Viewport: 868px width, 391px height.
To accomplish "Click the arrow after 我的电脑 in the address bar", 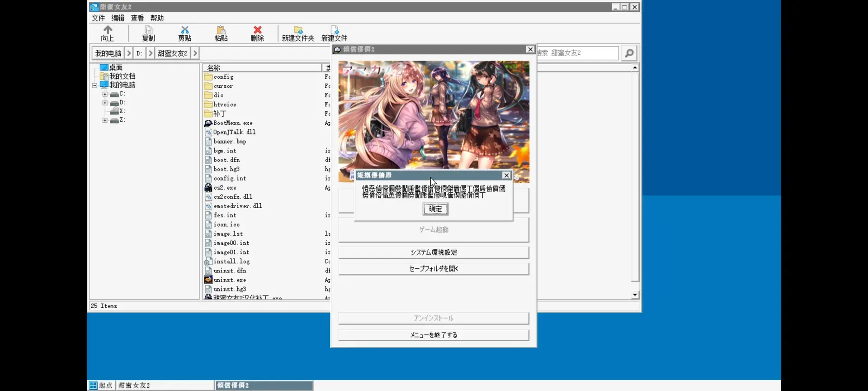I will 129,53.
